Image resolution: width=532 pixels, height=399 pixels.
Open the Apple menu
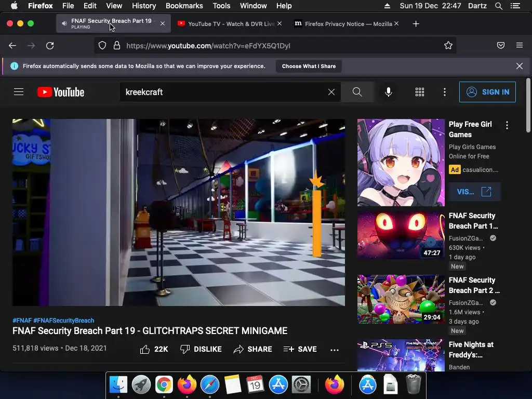[x=14, y=6]
